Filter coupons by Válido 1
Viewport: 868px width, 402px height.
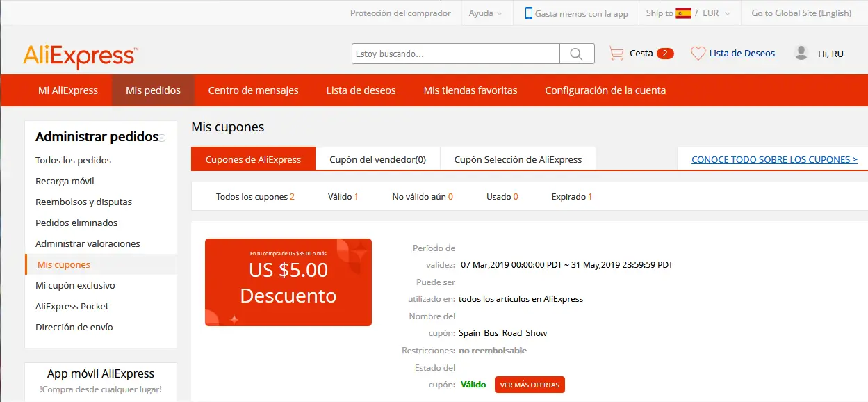pos(343,197)
